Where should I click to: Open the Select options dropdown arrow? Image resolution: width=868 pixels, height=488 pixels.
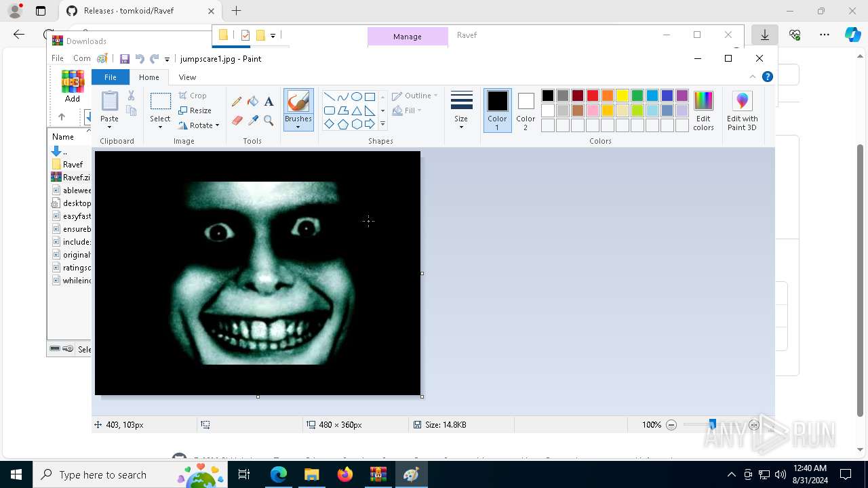(160, 127)
